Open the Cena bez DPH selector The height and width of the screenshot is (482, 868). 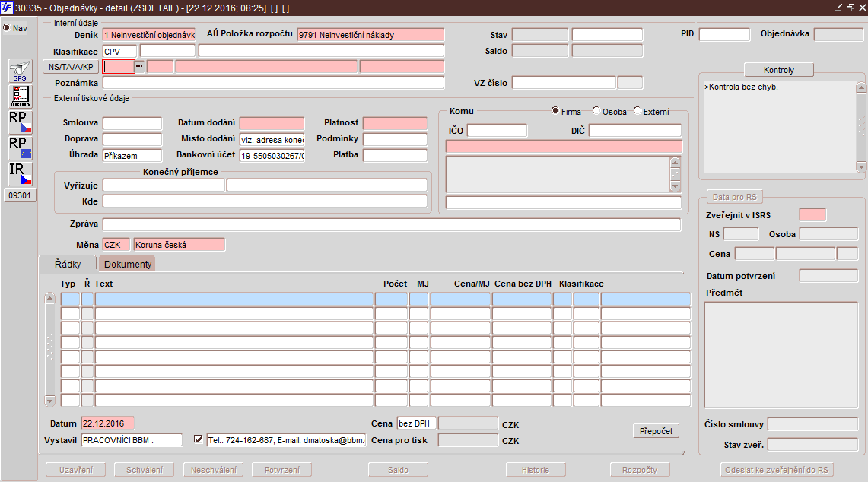[x=416, y=423]
